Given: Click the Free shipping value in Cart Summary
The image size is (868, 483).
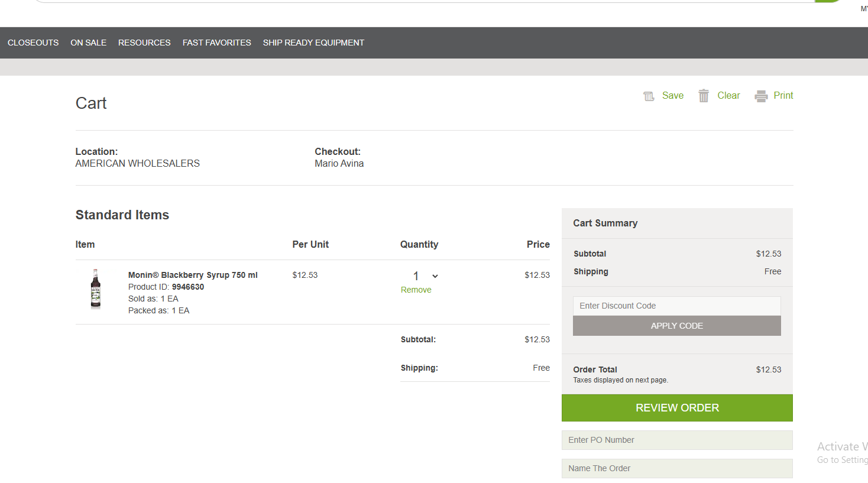Looking at the screenshot, I should coord(773,271).
